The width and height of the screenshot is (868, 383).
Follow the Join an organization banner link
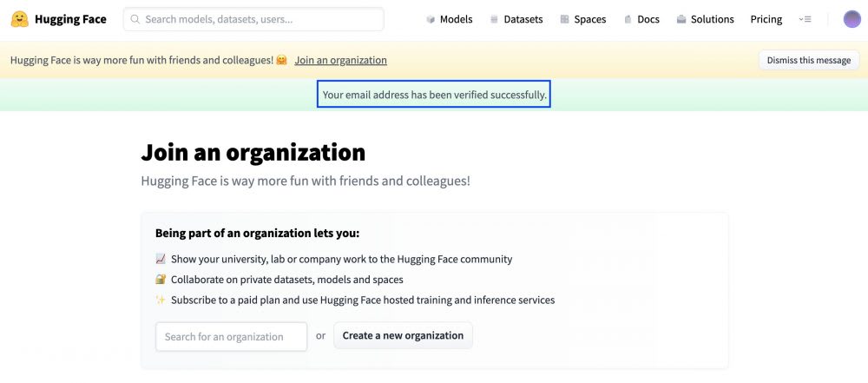pos(340,60)
